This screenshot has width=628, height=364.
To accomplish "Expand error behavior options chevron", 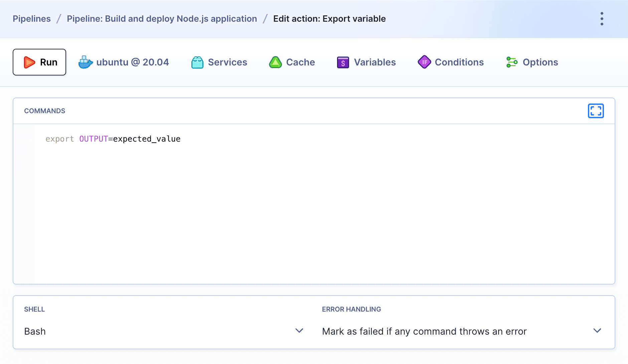I will [x=597, y=331].
